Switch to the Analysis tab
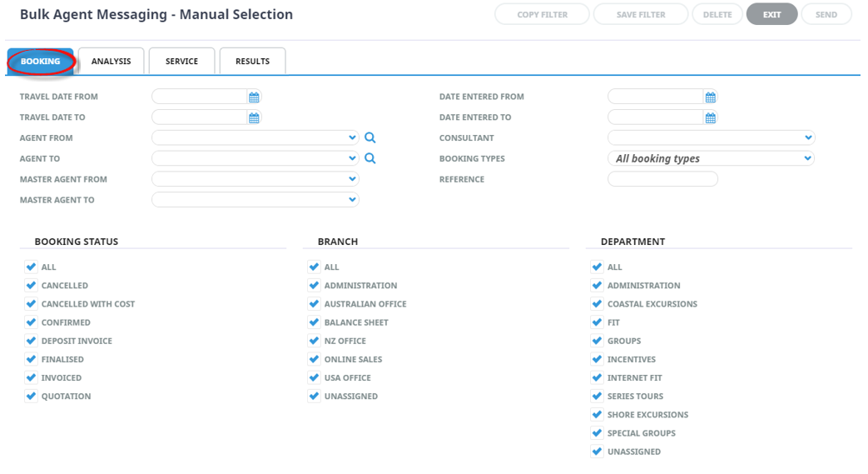The height and width of the screenshot is (474, 868). pos(112,61)
